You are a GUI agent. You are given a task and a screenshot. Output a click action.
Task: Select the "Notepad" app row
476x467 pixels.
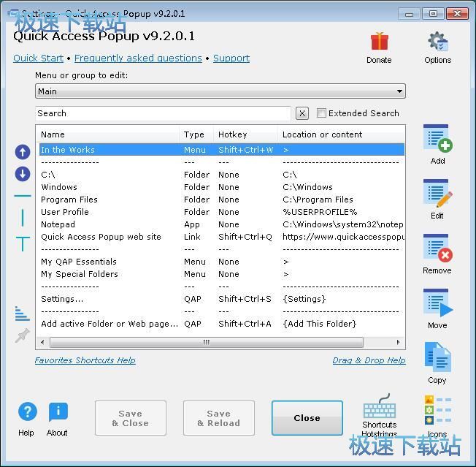coord(222,224)
